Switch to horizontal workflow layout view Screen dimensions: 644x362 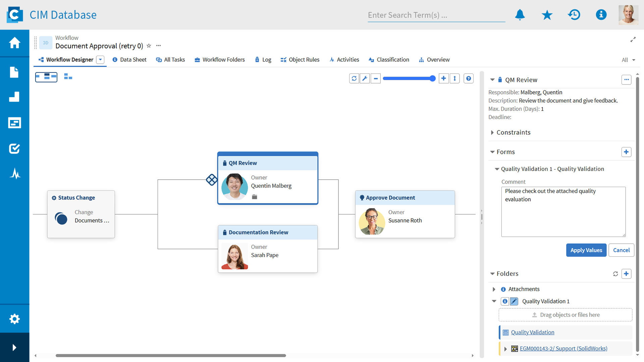[x=46, y=77]
